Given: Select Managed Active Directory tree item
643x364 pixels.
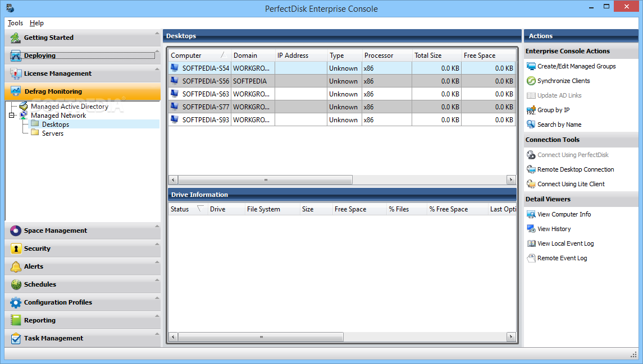Looking at the screenshot, I should 69,107.
